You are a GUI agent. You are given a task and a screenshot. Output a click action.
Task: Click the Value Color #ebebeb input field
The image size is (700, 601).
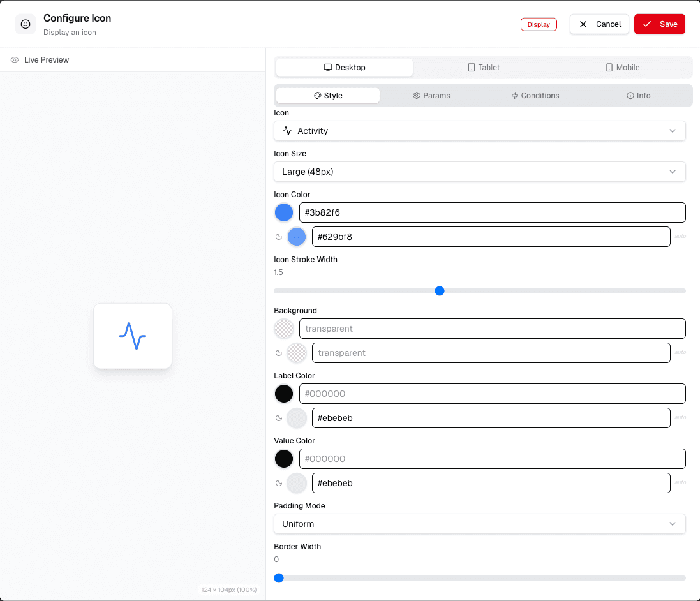pos(491,483)
